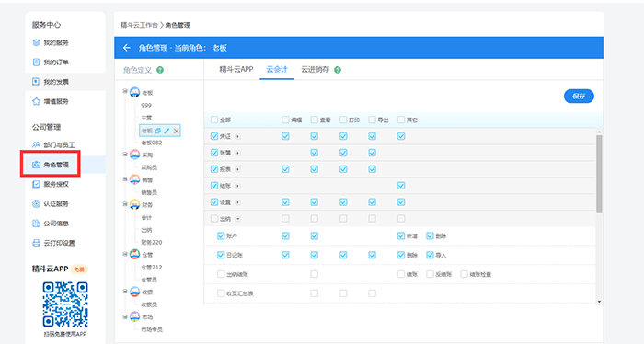
Task: Click the 仓管 group avatar icon
Action: pos(134,255)
